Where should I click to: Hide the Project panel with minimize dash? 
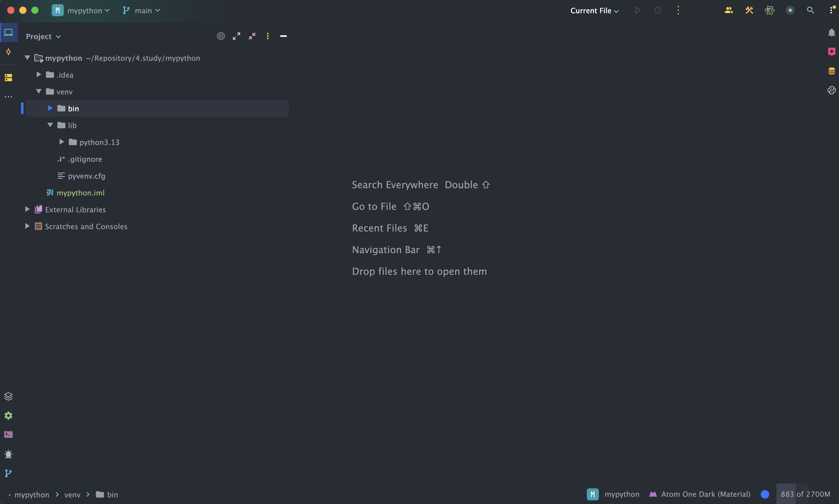[283, 36]
